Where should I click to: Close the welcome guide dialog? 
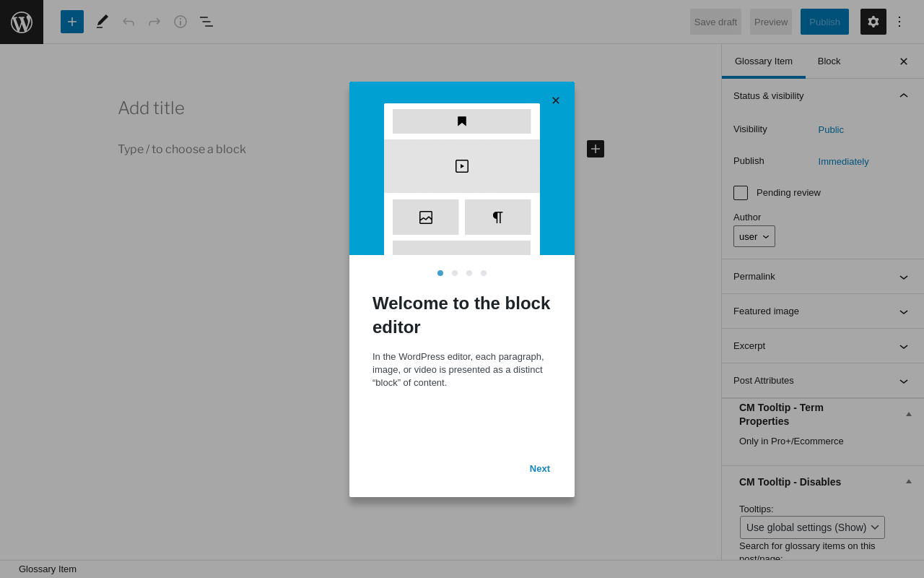click(556, 100)
